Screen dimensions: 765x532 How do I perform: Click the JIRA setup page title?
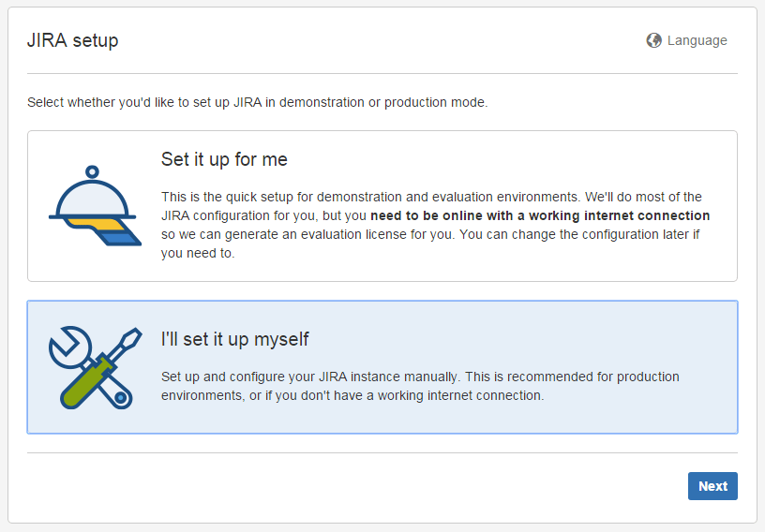point(73,40)
